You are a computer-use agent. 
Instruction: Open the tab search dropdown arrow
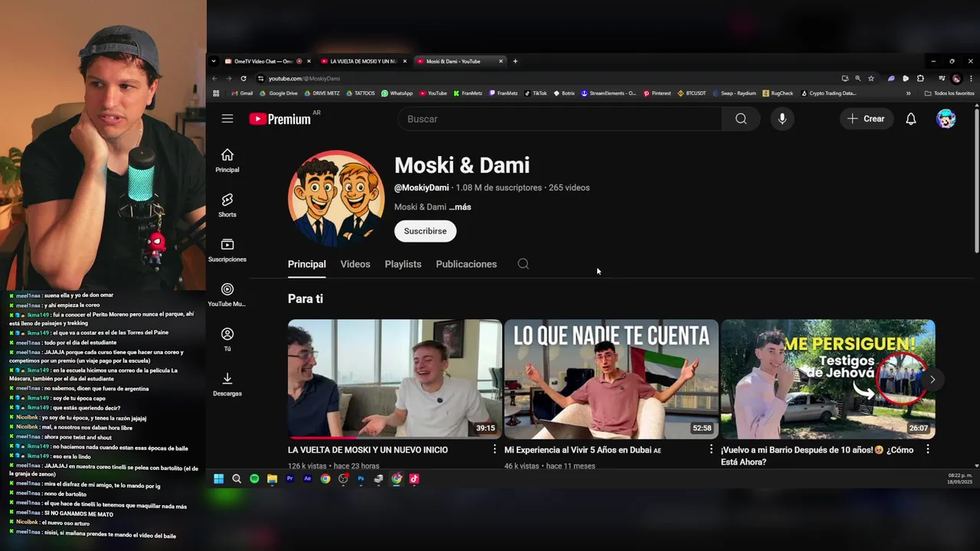[x=214, y=61]
